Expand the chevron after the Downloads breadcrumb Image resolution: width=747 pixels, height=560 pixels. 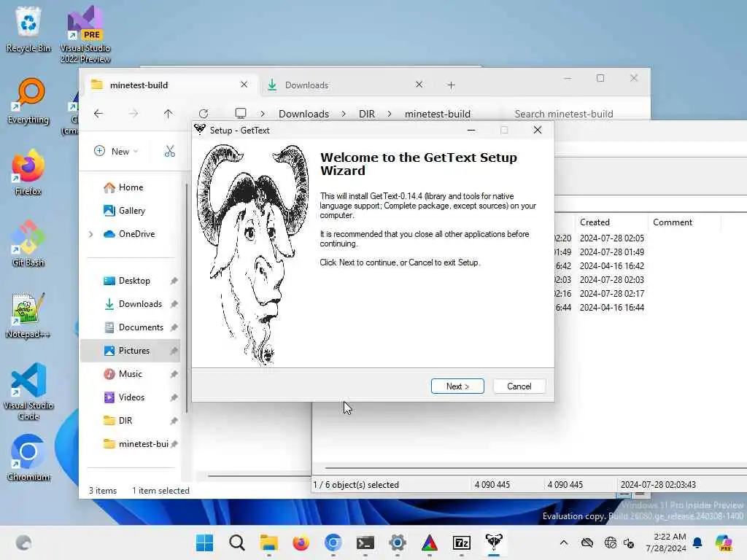tap(343, 114)
